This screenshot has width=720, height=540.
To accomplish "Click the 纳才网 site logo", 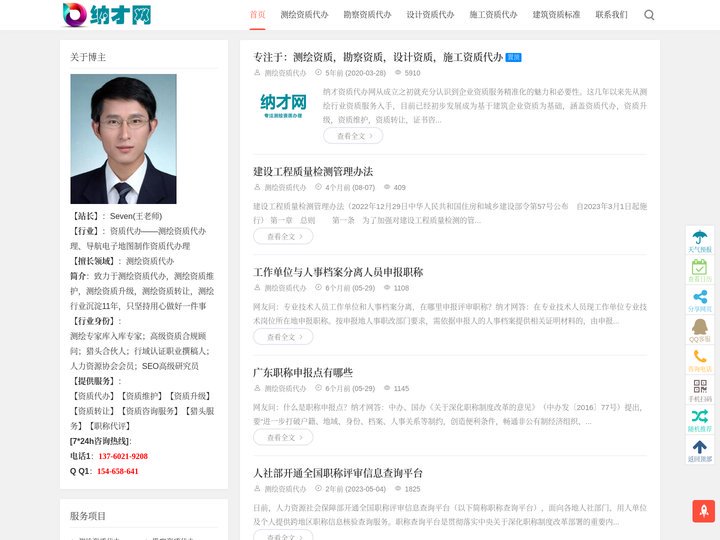I will coord(107,15).
